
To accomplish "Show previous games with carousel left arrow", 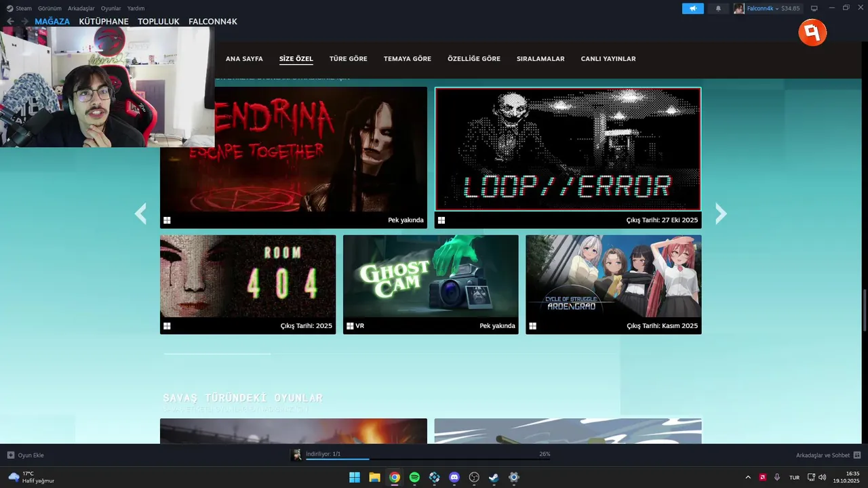I will 140,213.
